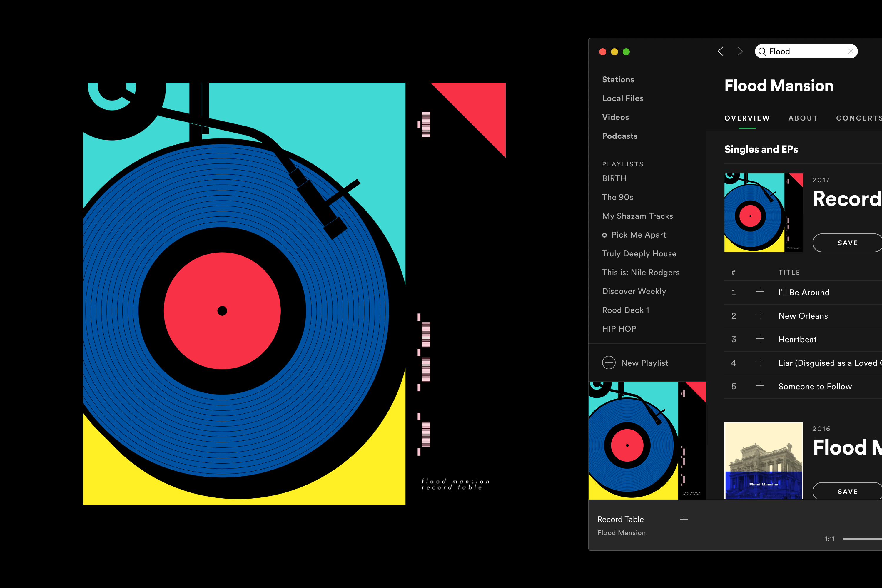Screen dimensions: 882x588
Task: Add Someone to Follow with plus icon
Action: tap(760, 386)
